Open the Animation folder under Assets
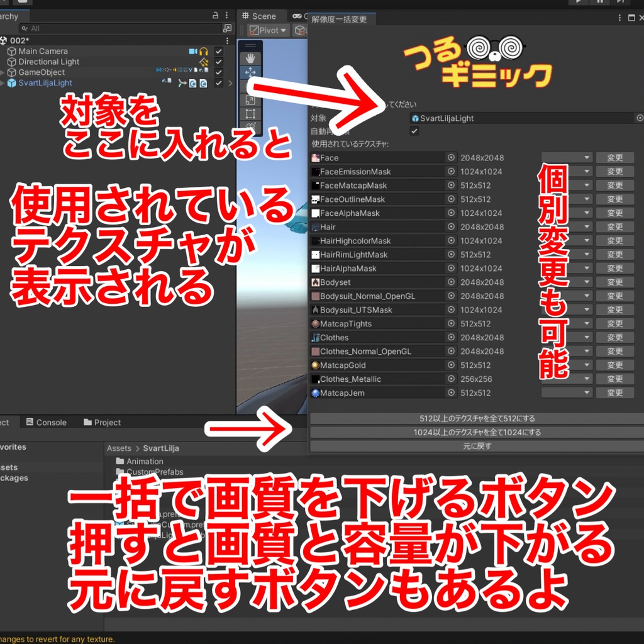The width and height of the screenshot is (644, 644). click(x=146, y=461)
